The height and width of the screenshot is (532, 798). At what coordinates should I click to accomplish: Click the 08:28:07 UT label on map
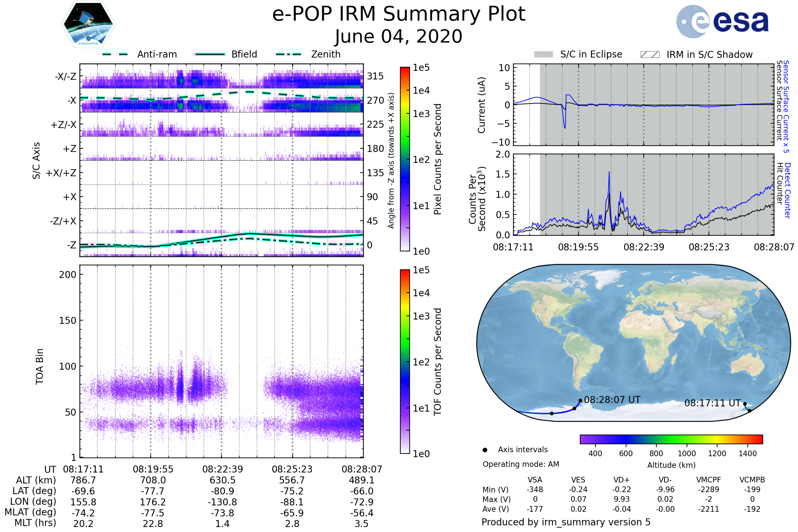click(x=612, y=400)
